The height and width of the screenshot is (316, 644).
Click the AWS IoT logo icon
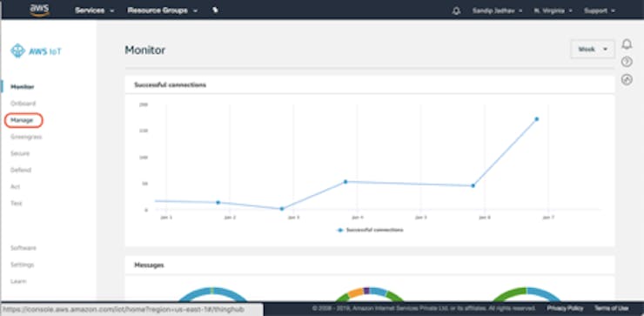[17, 51]
